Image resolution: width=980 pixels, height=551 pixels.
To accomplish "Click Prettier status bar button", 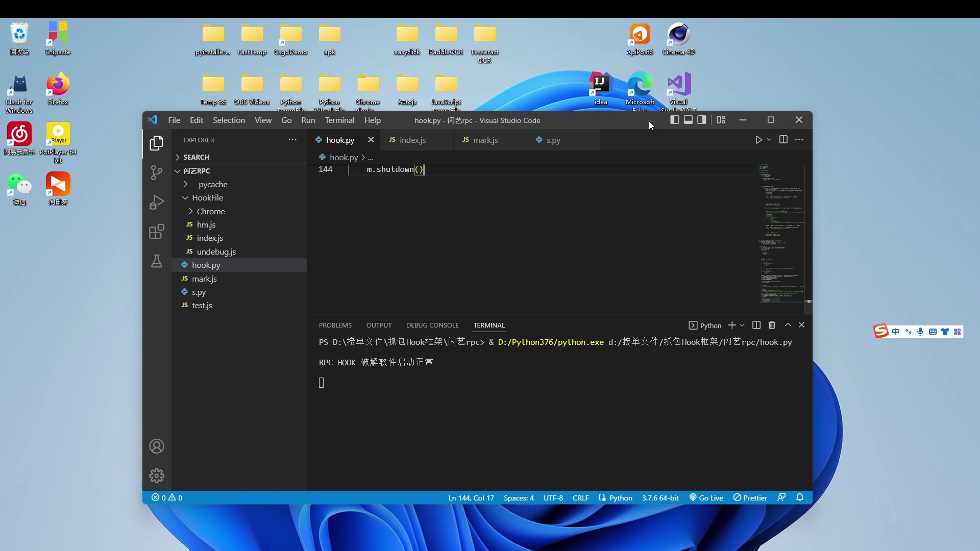I will pyautogui.click(x=754, y=498).
